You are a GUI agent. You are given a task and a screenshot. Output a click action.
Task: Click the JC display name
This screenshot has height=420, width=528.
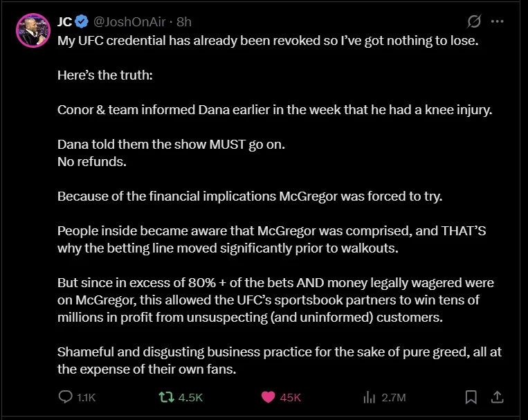pyautogui.click(x=64, y=22)
